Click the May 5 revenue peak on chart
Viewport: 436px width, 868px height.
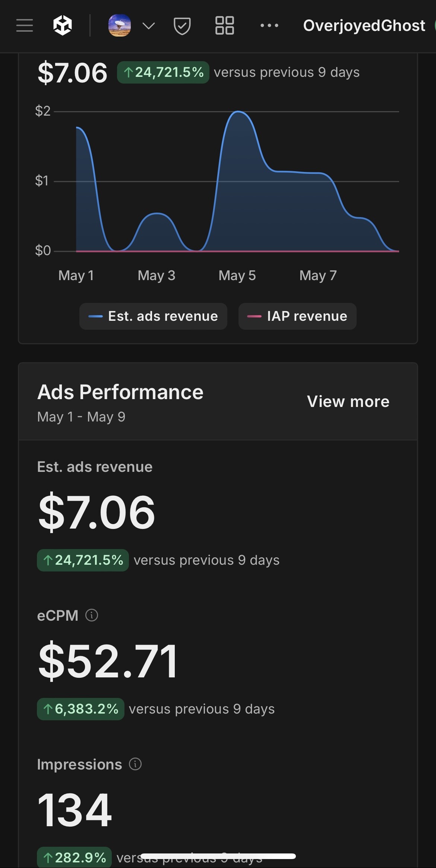238,112
